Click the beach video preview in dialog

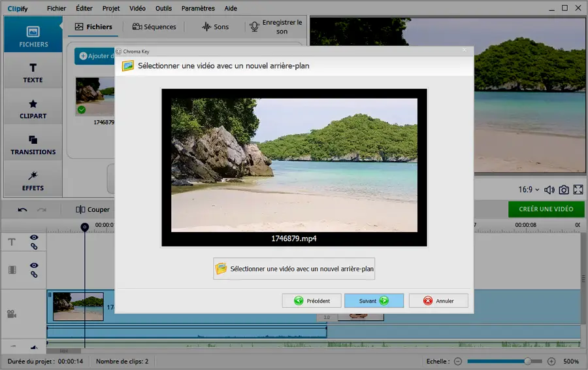(x=294, y=165)
